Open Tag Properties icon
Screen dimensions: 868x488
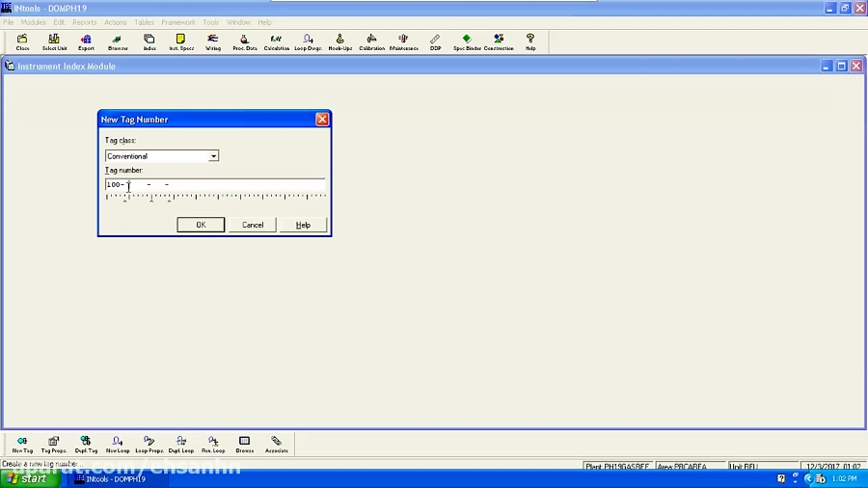click(x=54, y=445)
